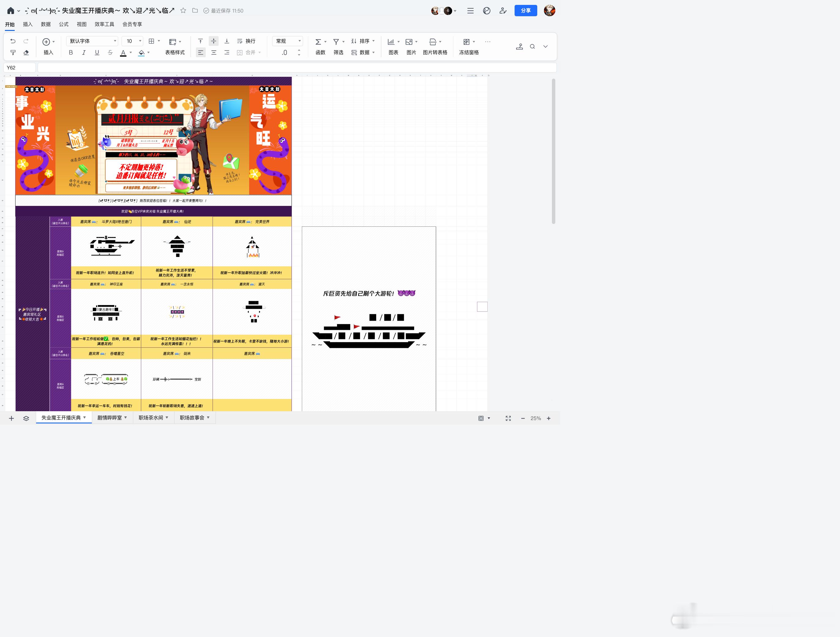Toggle strikethrough formatting
Viewport: 840px width, 637px height.
click(x=110, y=52)
